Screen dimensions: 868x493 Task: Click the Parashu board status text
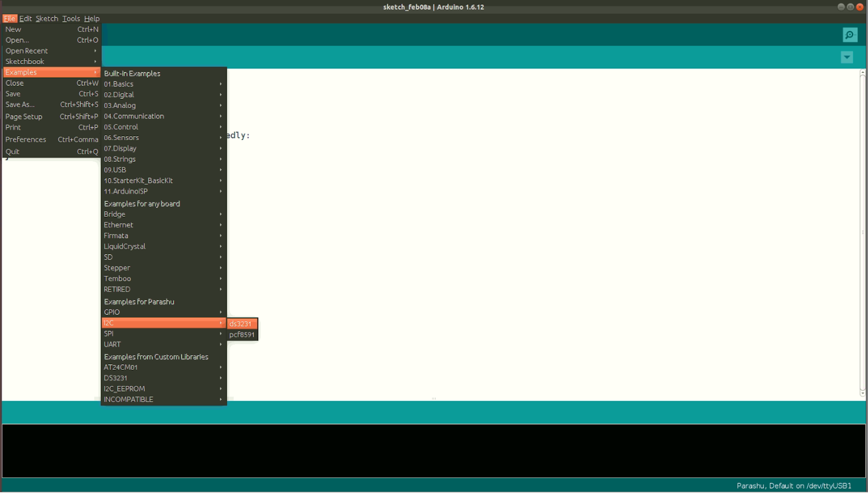point(794,486)
